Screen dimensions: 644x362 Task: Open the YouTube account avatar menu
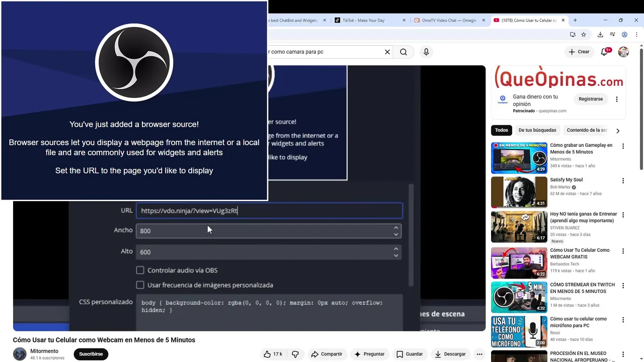(x=623, y=52)
